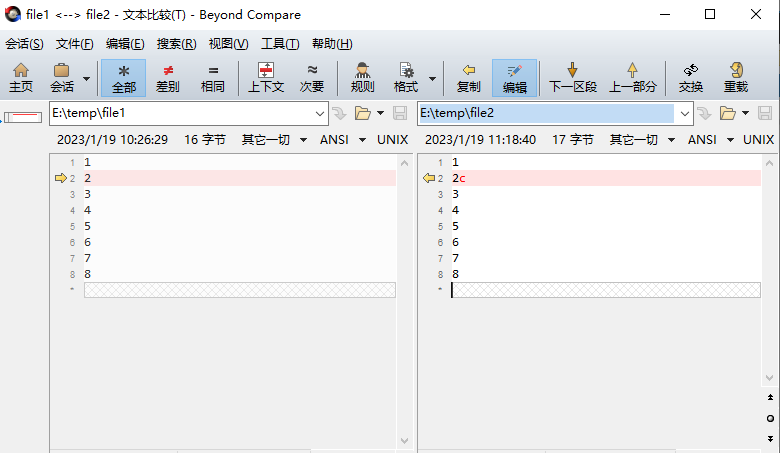The width and height of the screenshot is (780, 453).
Task: Toggle Minor (次要) differences
Action: [x=312, y=78]
